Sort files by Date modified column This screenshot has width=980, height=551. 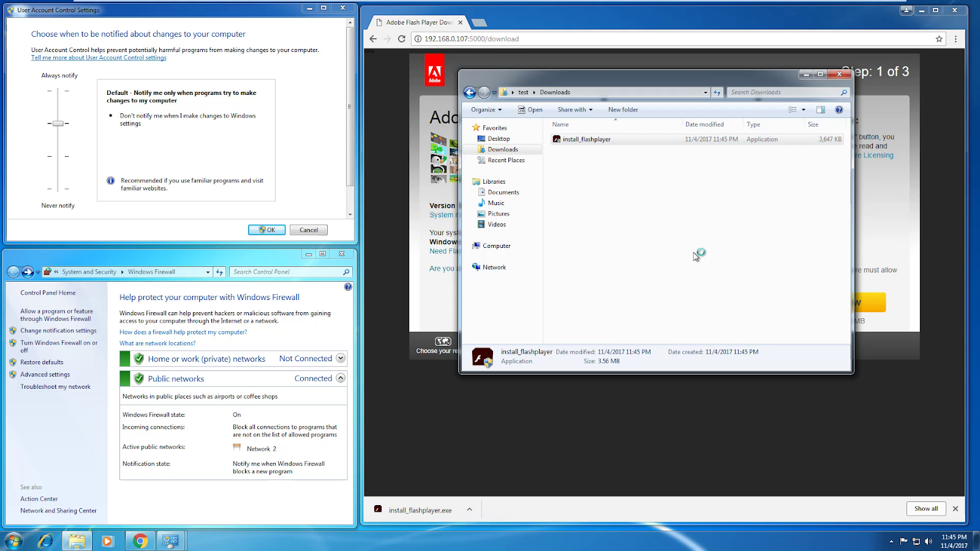tap(712, 124)
